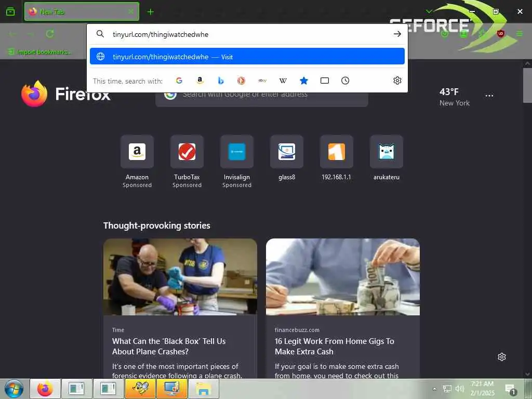The height and width of the screenshot is (399, 532).
Task: Open the network tray icon
Action: coord(447,389)
